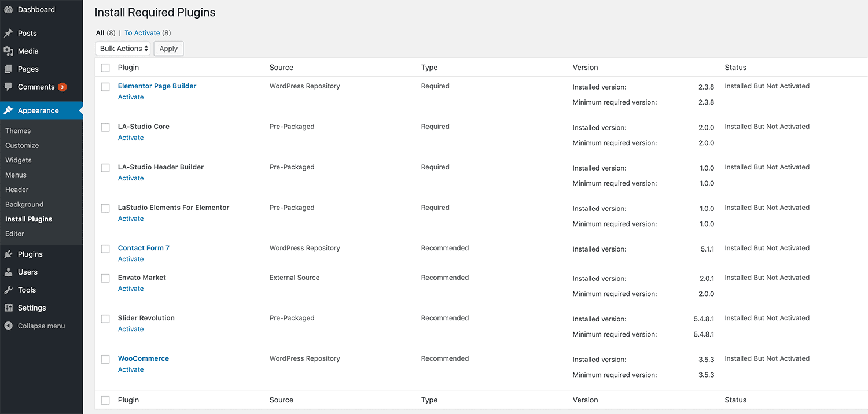Open the Media library icon
This screenshot has width=868, height=414.
pos(8,51)
